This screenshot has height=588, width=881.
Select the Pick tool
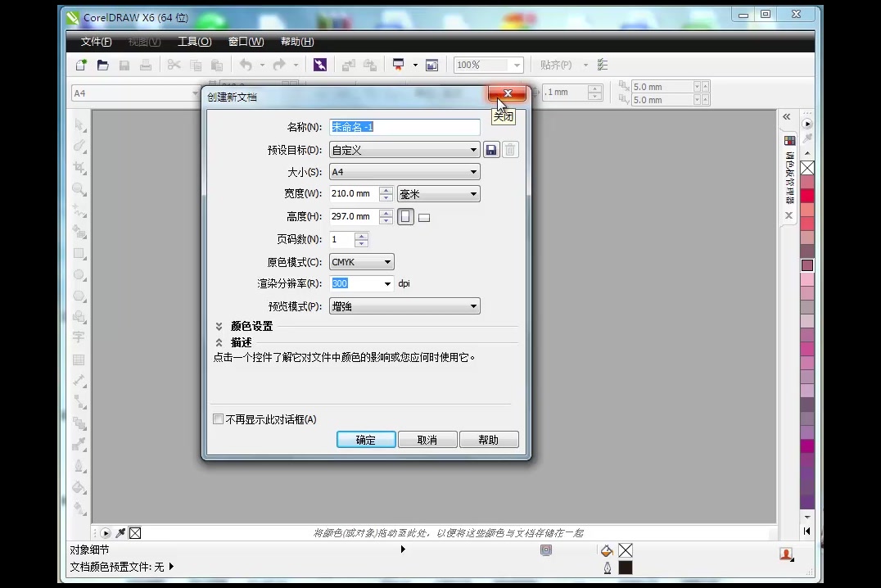coord(79,124)
